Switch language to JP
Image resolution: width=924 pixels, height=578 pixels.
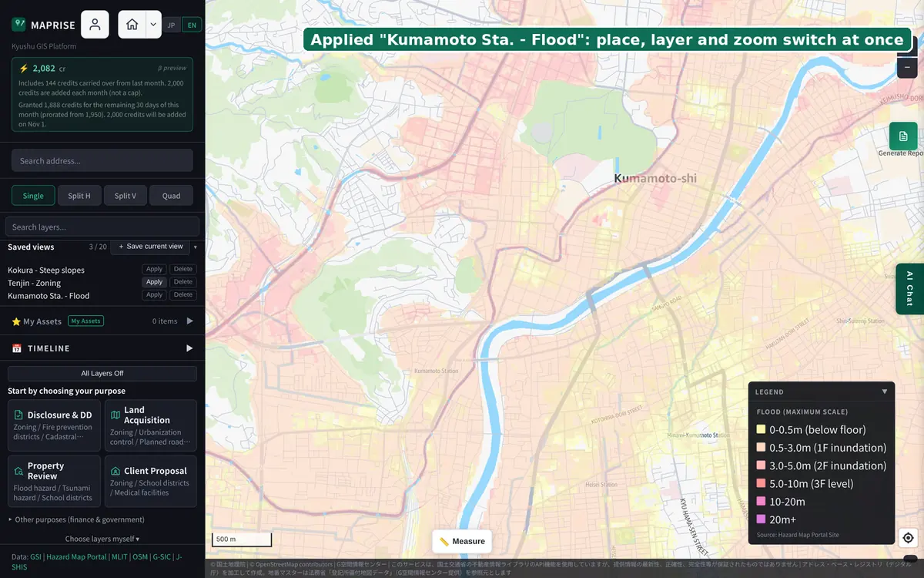(x=171, y=25)
